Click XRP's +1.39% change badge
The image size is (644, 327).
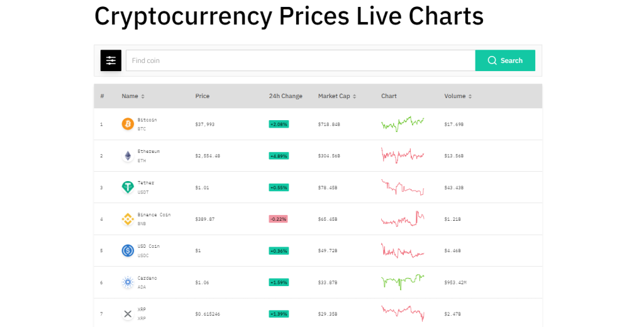coord(279,314)
